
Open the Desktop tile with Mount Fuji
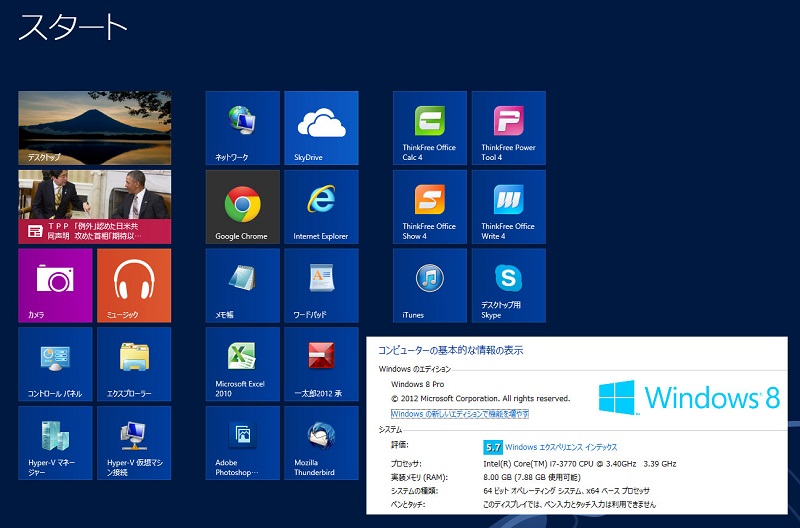[95, 128]
